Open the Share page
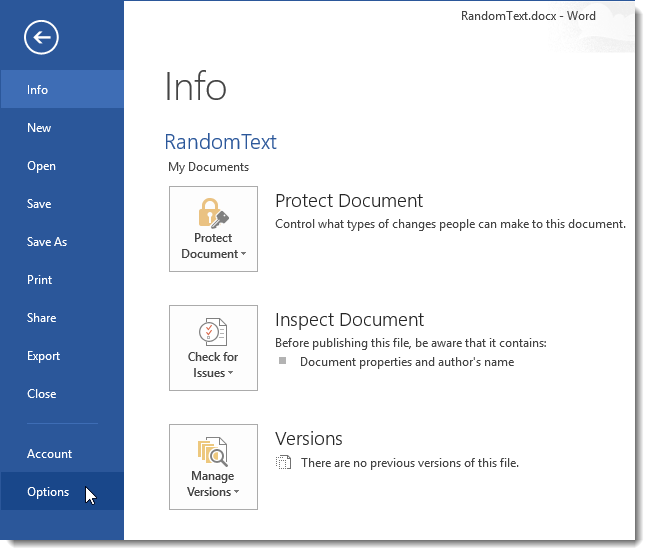Screen dimensions: 650x555 pyautogui.click(x=62, y=318)
